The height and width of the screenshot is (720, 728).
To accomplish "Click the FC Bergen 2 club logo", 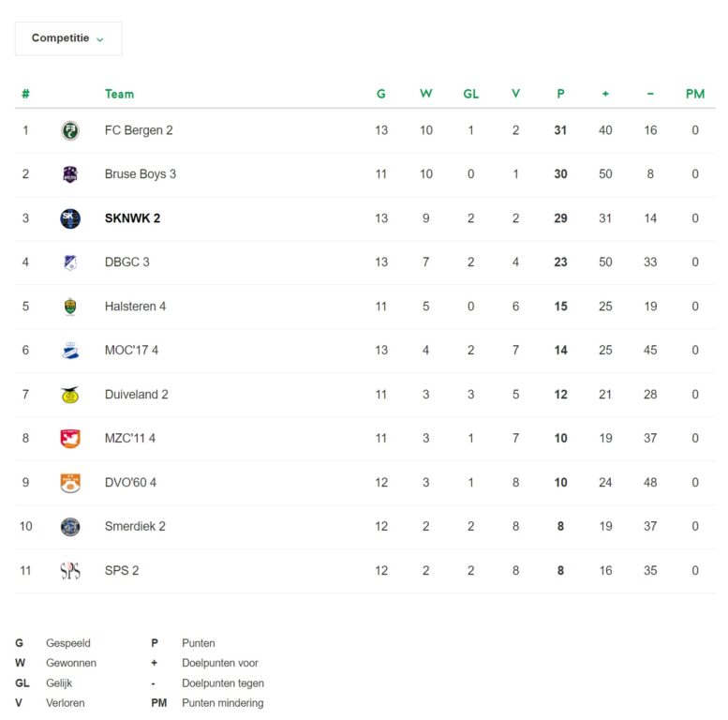I will pos(70,130).
